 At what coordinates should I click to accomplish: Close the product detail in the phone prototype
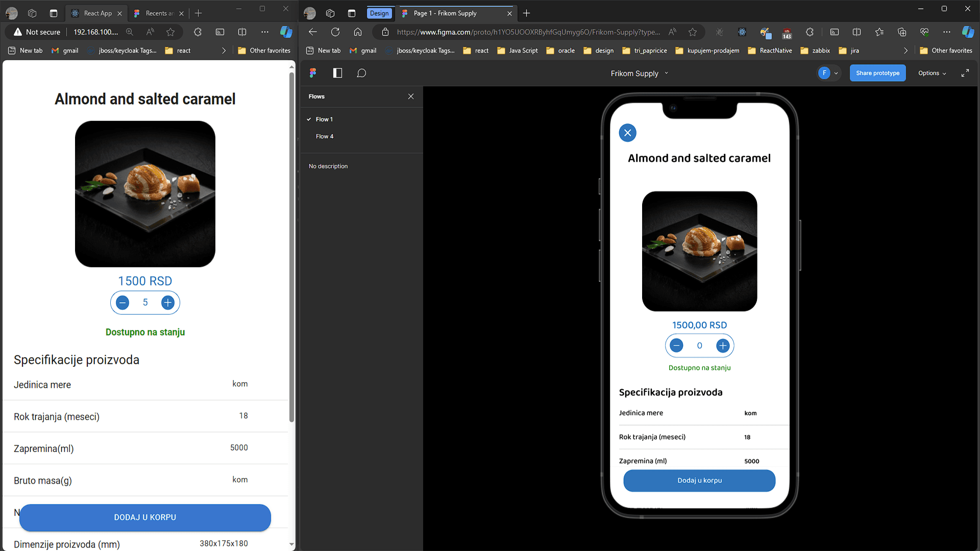[x=627, y=133]
